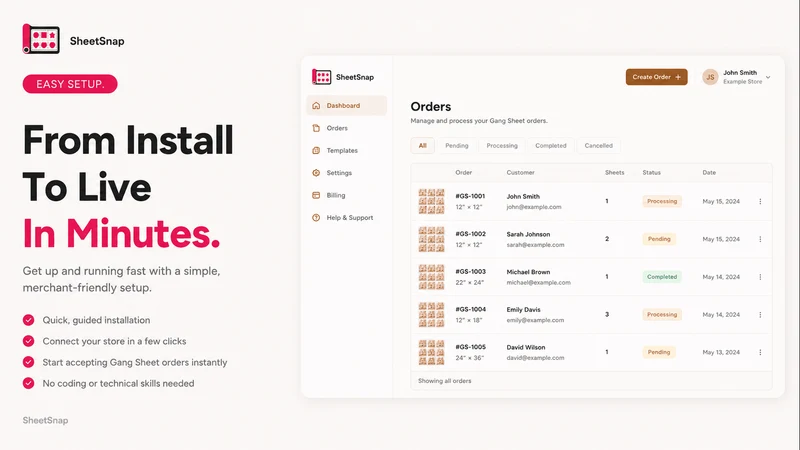Click order number #GS-1002
This screenshot has height=450, width=800.
tap(470, 234)
